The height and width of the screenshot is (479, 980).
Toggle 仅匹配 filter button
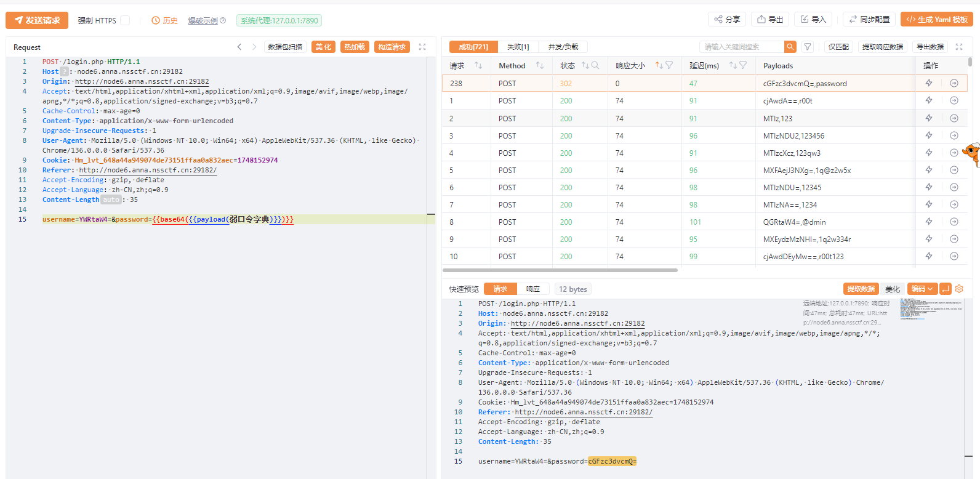click(838, 47)
